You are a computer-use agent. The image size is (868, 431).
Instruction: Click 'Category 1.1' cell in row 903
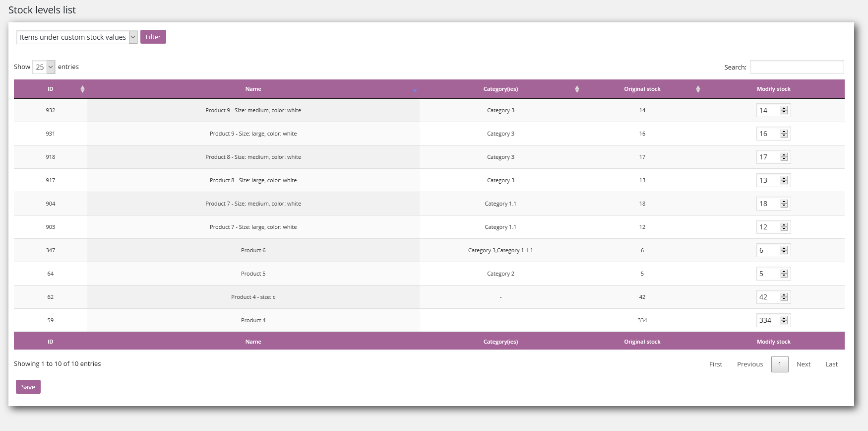(x=500, y=227)
